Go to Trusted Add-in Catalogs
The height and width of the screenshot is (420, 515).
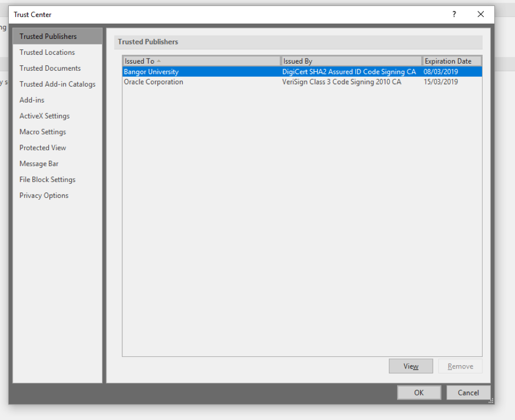pyautogui.click(x=58, y=84)
